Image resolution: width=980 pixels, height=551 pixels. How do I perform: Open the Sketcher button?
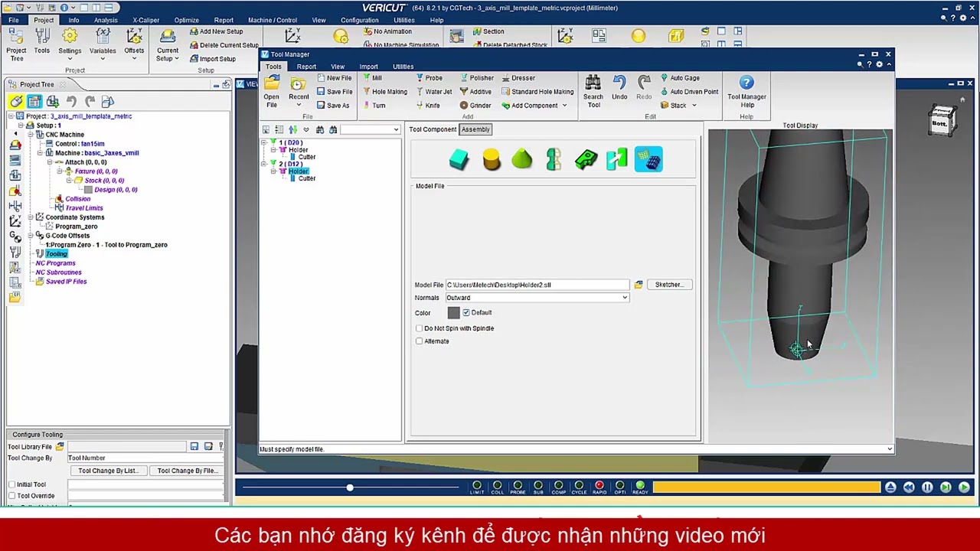point(669,285)
